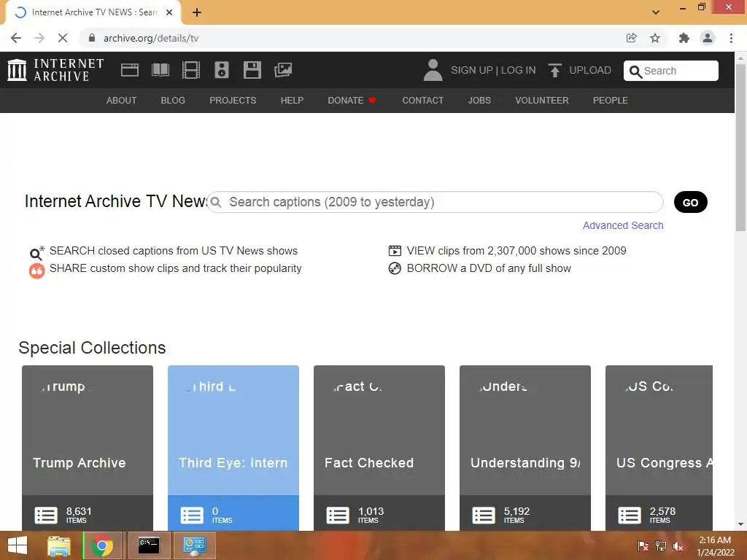Image resolution: width=747 pixels, height=560 pixels.
Task: Click the taskbar clock 2:16 AM
Action: point(715,540)
